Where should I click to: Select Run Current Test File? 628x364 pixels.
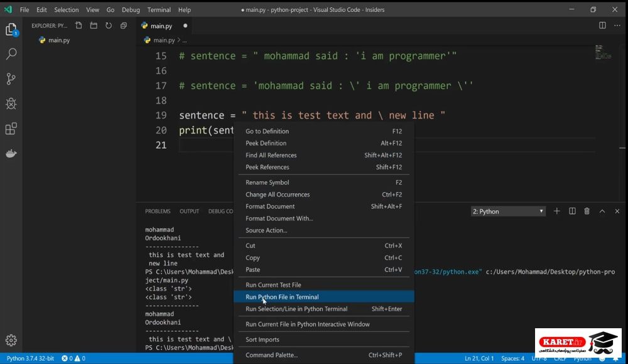click(323, 285)
